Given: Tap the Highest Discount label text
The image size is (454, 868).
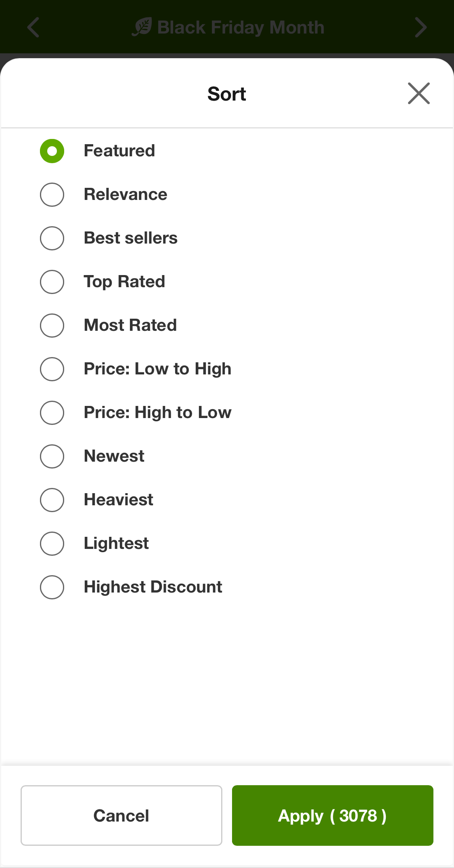Looking at the screenshot, I should pyautogui.click(x=153, y=587).
